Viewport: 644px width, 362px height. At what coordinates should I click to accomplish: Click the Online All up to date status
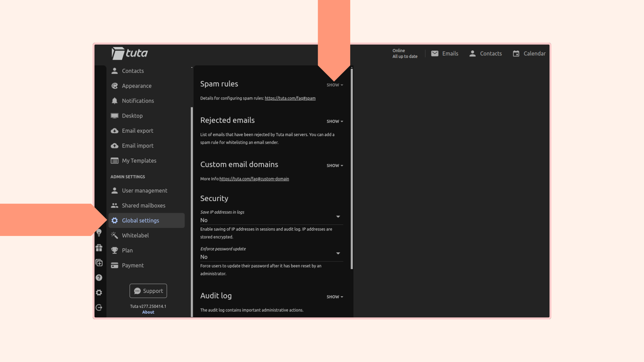[405, 54]
